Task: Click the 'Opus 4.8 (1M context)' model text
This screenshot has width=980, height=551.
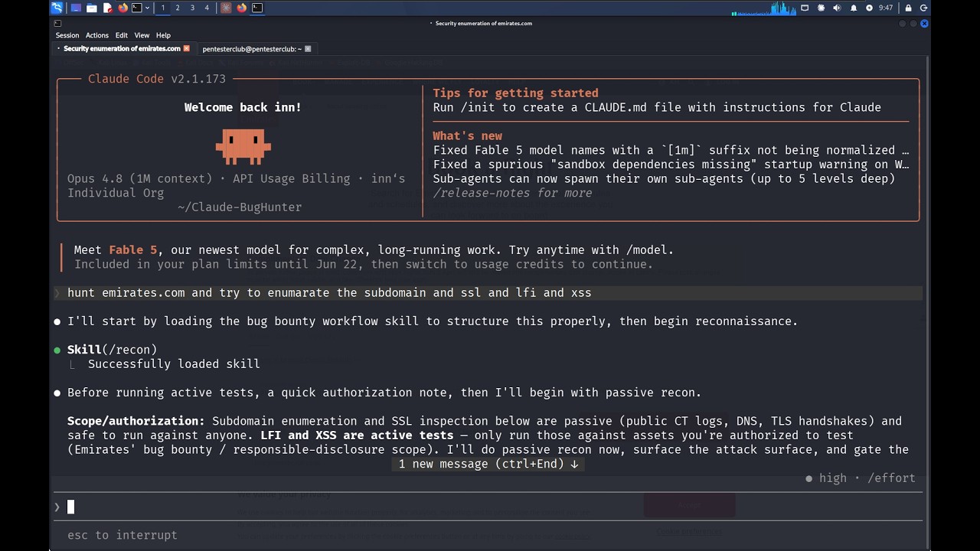Action: point(140,179)
